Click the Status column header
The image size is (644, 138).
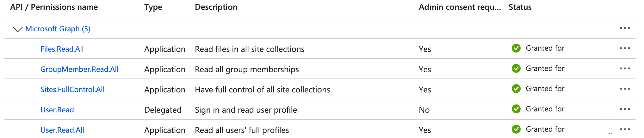520,7
